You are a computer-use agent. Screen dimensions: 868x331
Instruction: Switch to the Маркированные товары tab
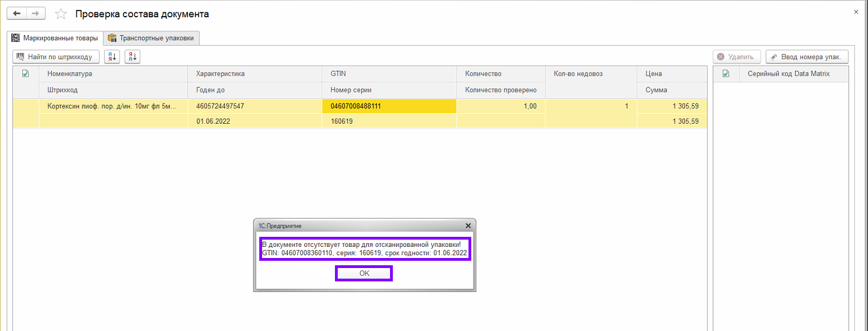[x=55, y=38]
